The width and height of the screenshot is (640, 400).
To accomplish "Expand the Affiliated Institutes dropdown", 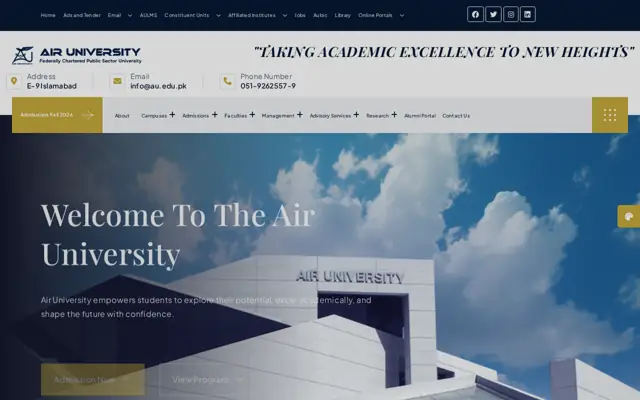I will coord(285,16).
